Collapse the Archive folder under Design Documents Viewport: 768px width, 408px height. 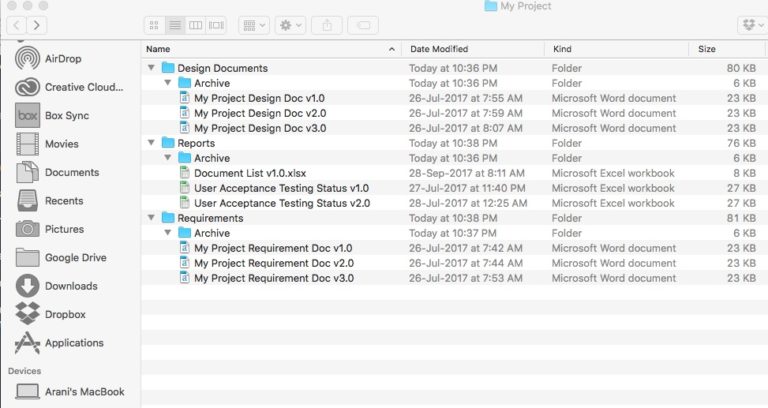(x=168, y=83)
